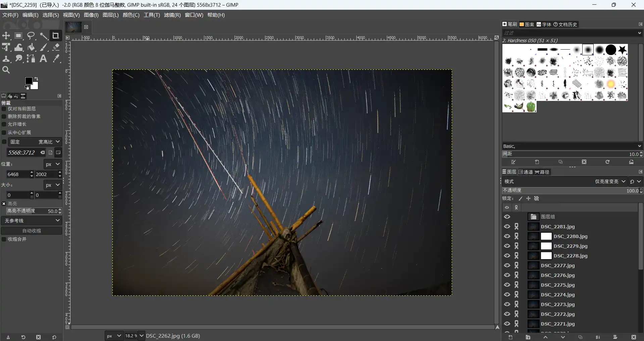
Task: Select the Rectangle Select tool
Action: pyautogui.click(x=18, y=36)
